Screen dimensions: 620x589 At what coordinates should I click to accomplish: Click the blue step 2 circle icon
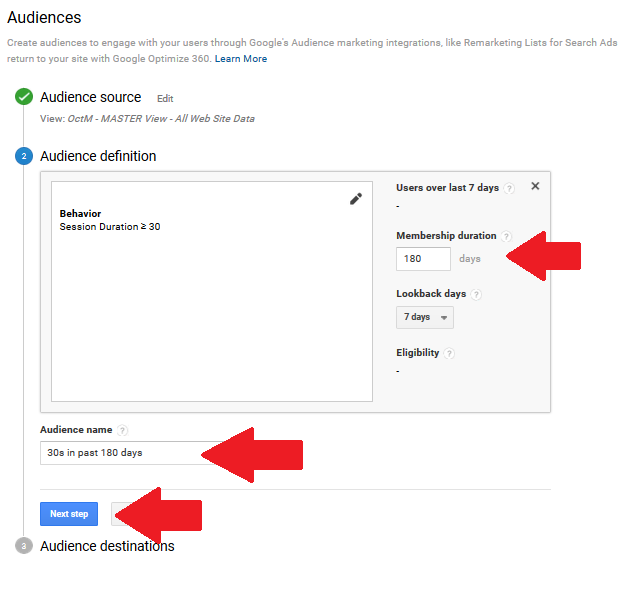click(x=24, y=156)
